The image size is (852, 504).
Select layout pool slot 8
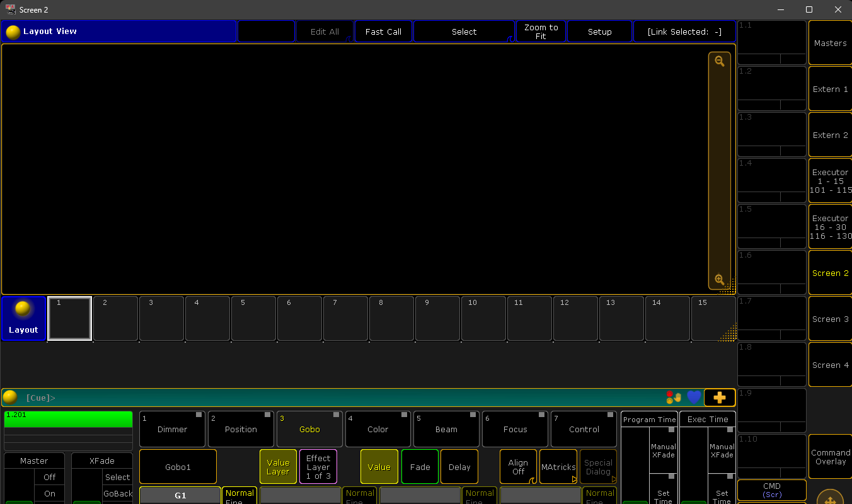coord(391,318)
